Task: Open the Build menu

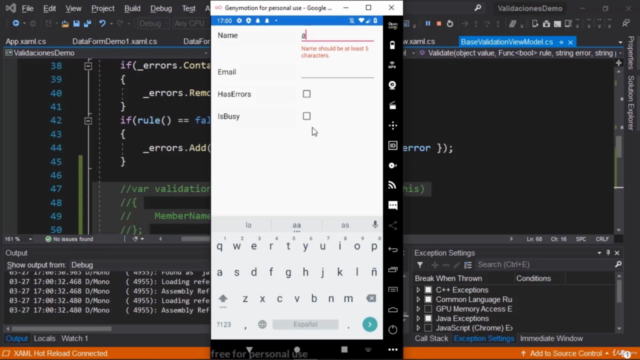Action: (132, 8)
